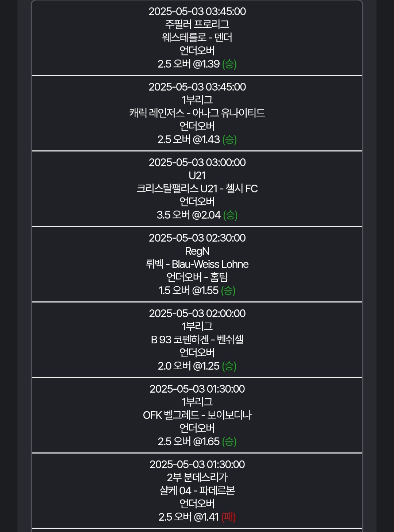
Task: Click the U21 league label
Action: click(x=197, y=176)
